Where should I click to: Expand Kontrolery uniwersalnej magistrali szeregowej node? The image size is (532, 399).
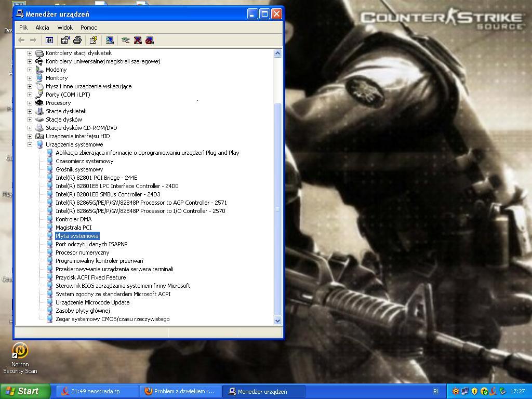30,61
